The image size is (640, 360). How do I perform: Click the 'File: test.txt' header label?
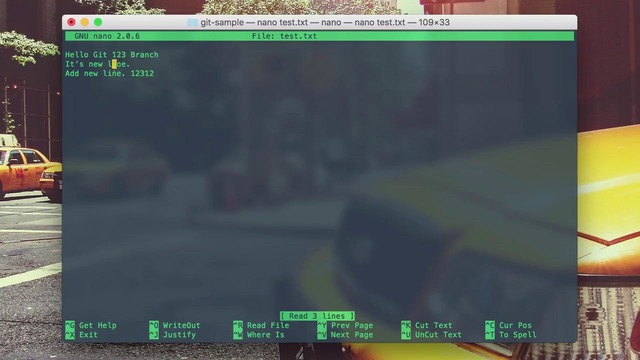point(284,36)
